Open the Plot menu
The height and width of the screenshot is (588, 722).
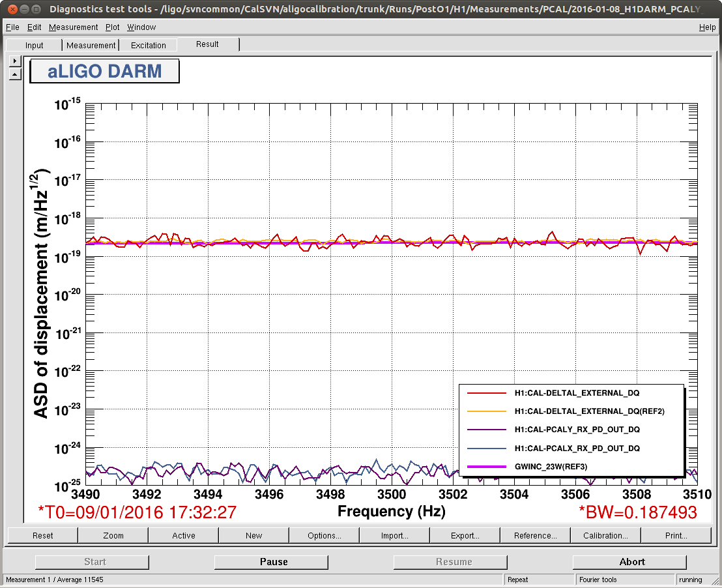point(112,27)
